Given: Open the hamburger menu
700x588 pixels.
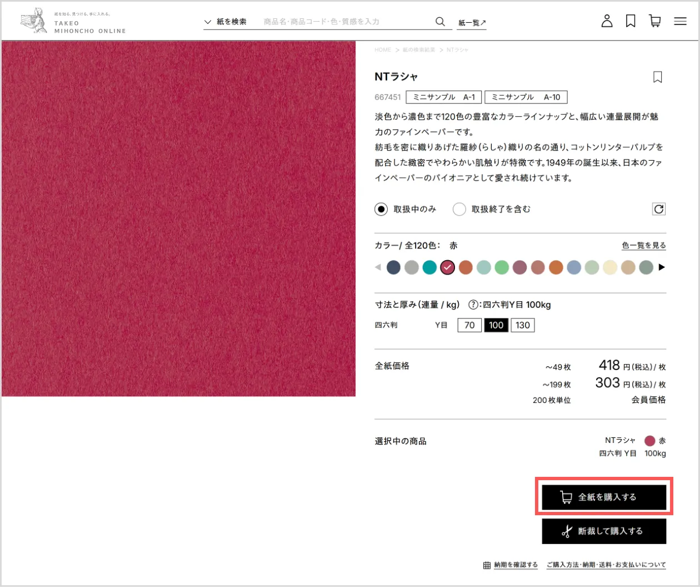Looking at the screenshot, I should (x=680, y=21).
